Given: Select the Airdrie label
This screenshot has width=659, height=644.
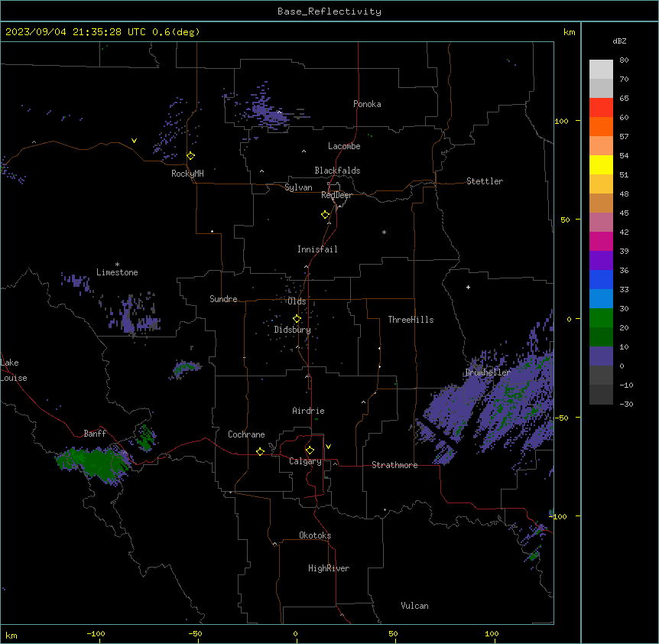Looking at the screenshot, I should [x=308, y=411].
